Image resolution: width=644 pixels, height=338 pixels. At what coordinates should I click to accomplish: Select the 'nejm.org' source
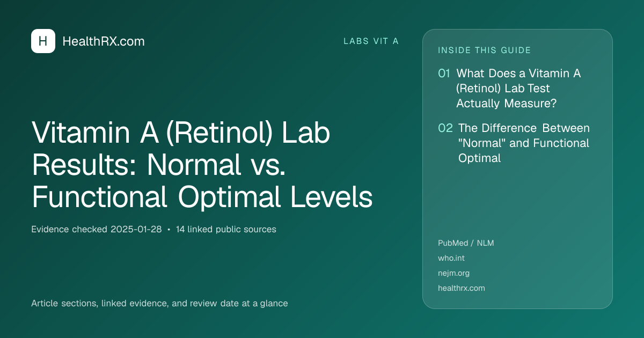click(453, 273)
